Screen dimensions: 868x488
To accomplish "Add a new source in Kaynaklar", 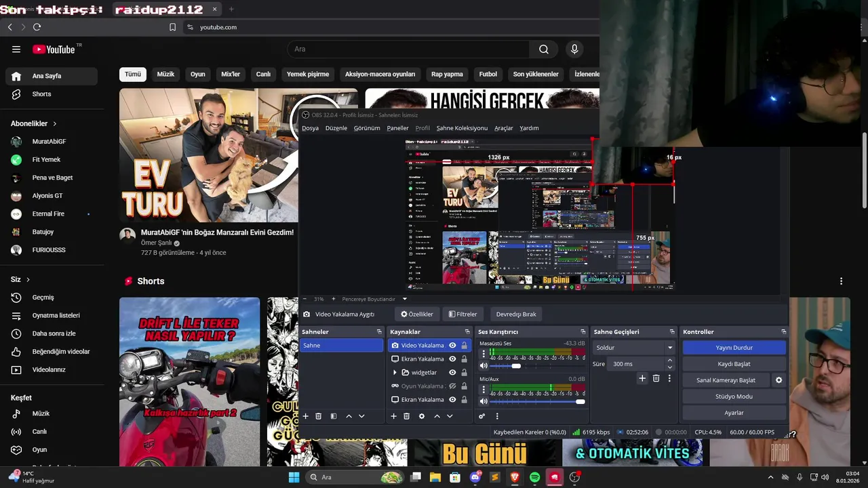I will pos(393,416).
